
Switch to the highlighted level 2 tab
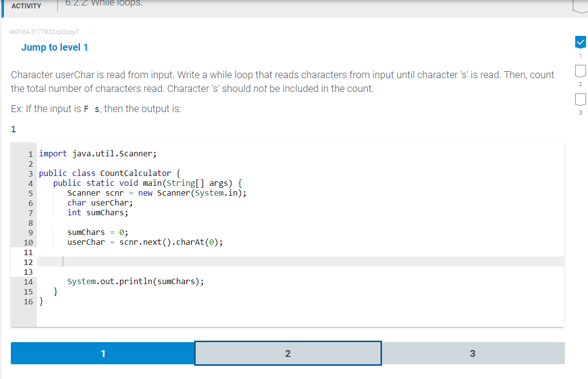pos(288,353)
